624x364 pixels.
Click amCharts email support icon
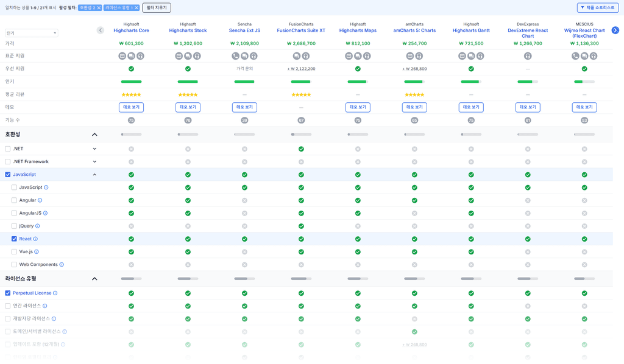[410, 56]
